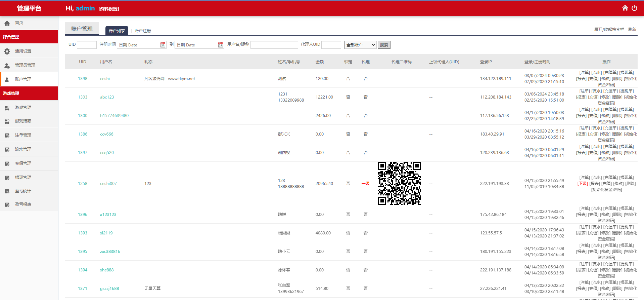Viewport: 644px width, 300px height.
Task: Click the power logout icon
Action: [x=634, y=8]
